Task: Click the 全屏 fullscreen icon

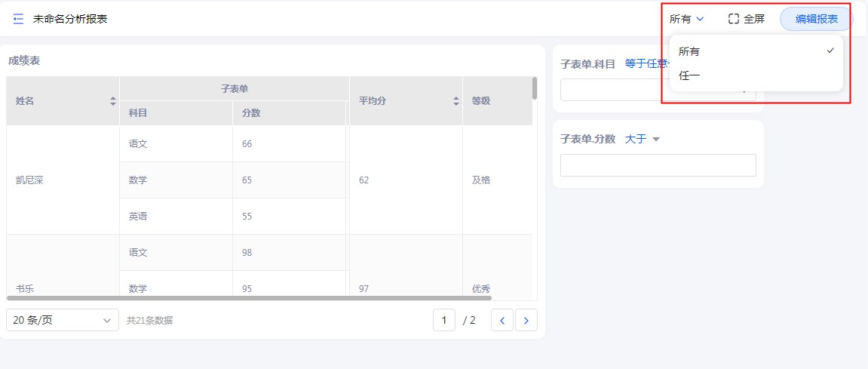Action: [x=734, y=19]
